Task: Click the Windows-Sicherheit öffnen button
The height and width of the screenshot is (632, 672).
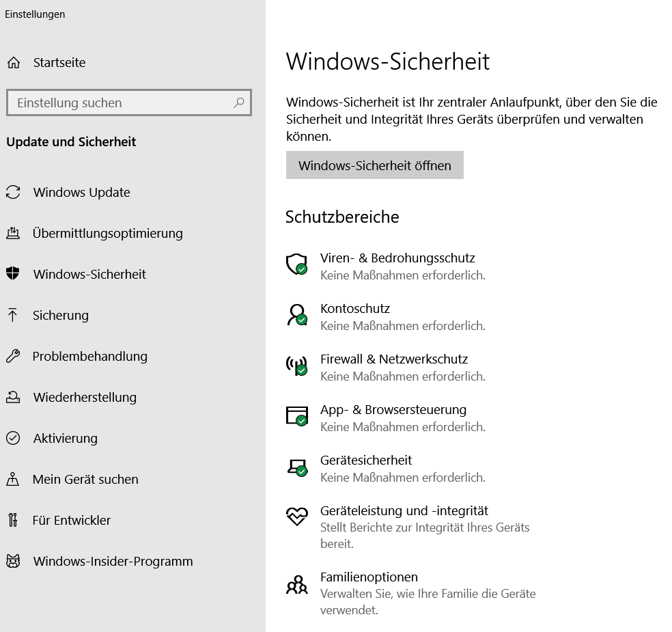Action: pyautogui.click(x=374, y=165)
